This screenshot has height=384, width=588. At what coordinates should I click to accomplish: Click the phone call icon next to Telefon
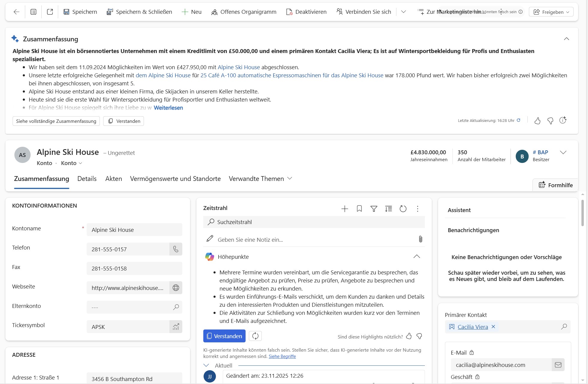click(176, 249)
